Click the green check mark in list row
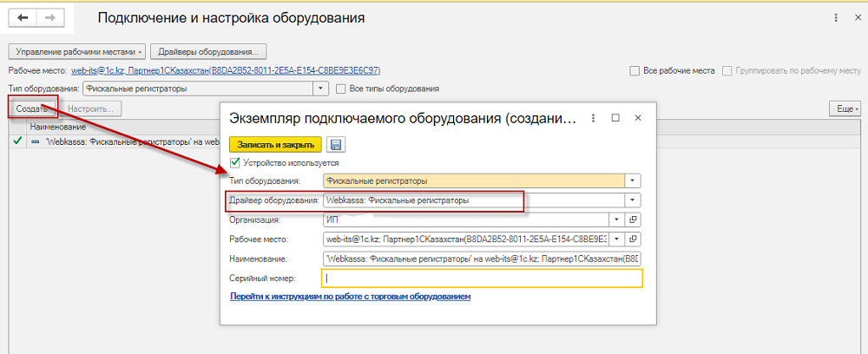This screenshot has height=354, width=868. pyautogui.click(x=16, y=141)
